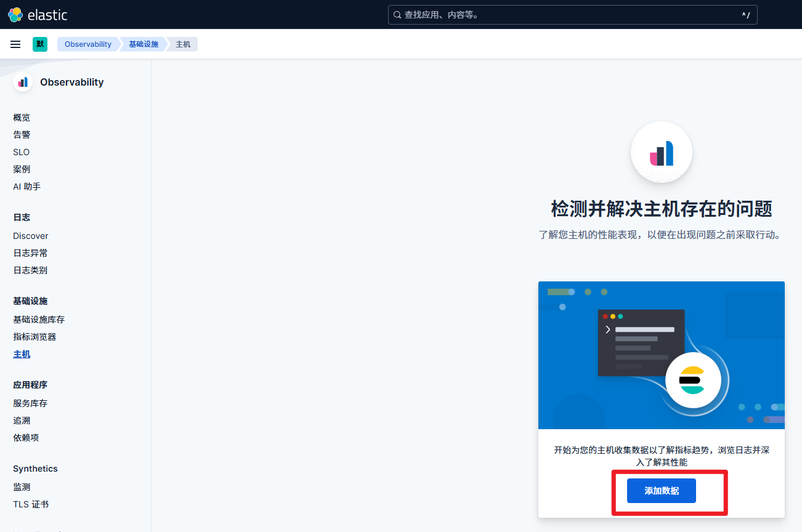Click the 日志 section heading
Image resolution: width=802 pixels, height=532 pixels.
22,217
